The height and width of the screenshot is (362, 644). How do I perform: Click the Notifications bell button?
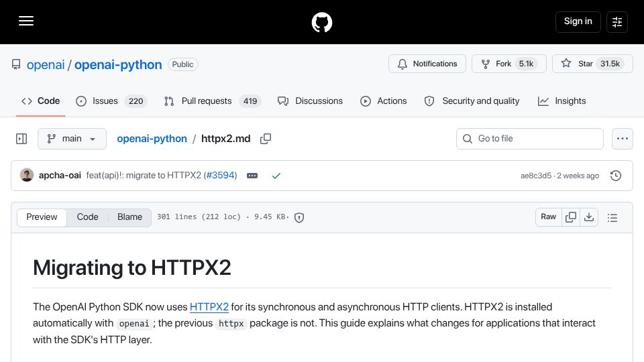[427, 64]
